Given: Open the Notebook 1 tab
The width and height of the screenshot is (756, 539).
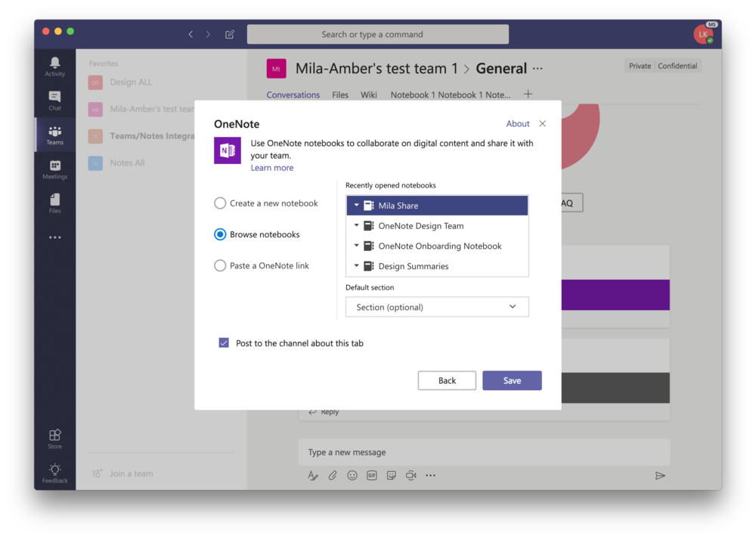Looking at the screenshot, I should (x=451, y=95).
